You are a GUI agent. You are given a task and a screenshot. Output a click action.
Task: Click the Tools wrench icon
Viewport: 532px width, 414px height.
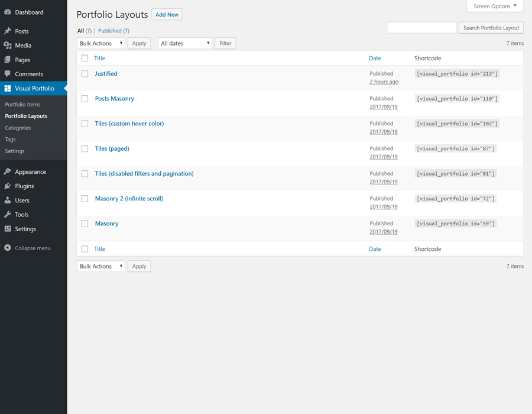(x=8, y=215)
